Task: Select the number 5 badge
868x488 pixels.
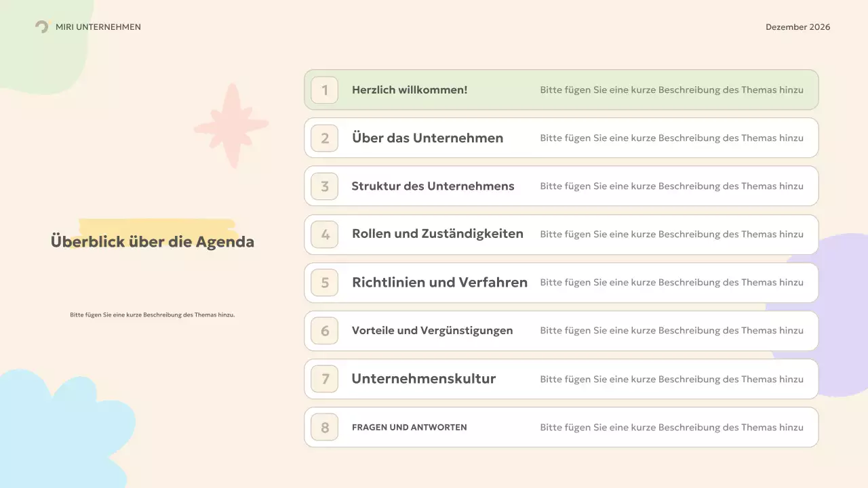Action: pos(324,283)
